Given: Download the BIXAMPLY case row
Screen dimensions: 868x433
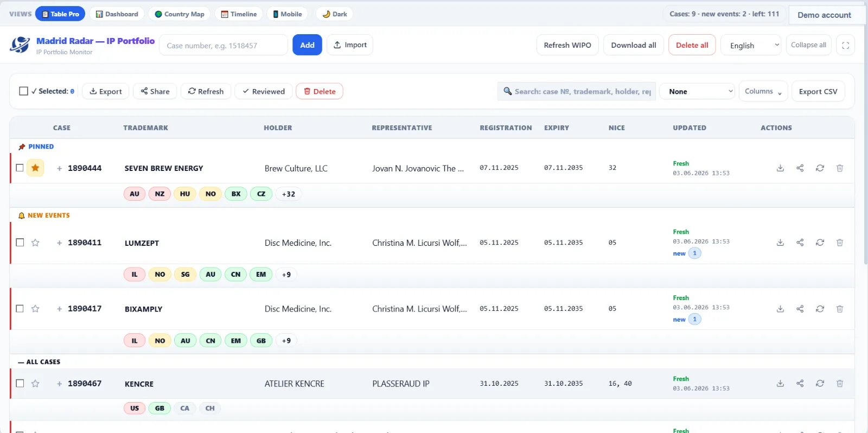Looking at the screenshot, I should pos(780,309).
